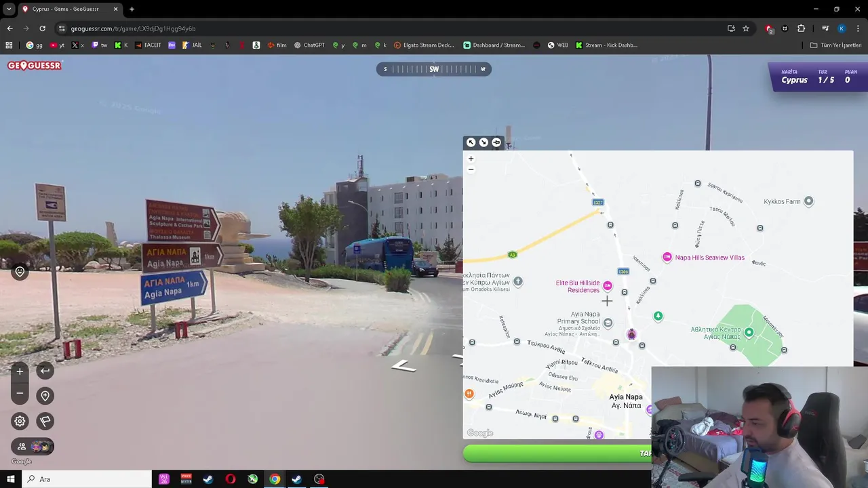The image size is (868, 488).
Task: Open the media router icon in toolbar
Action: [825, 28]
